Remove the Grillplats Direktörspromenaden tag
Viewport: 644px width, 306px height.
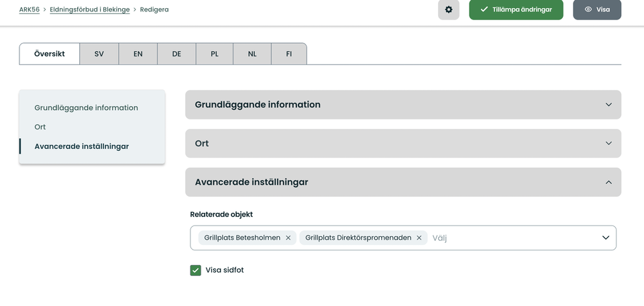coord(419,238)
